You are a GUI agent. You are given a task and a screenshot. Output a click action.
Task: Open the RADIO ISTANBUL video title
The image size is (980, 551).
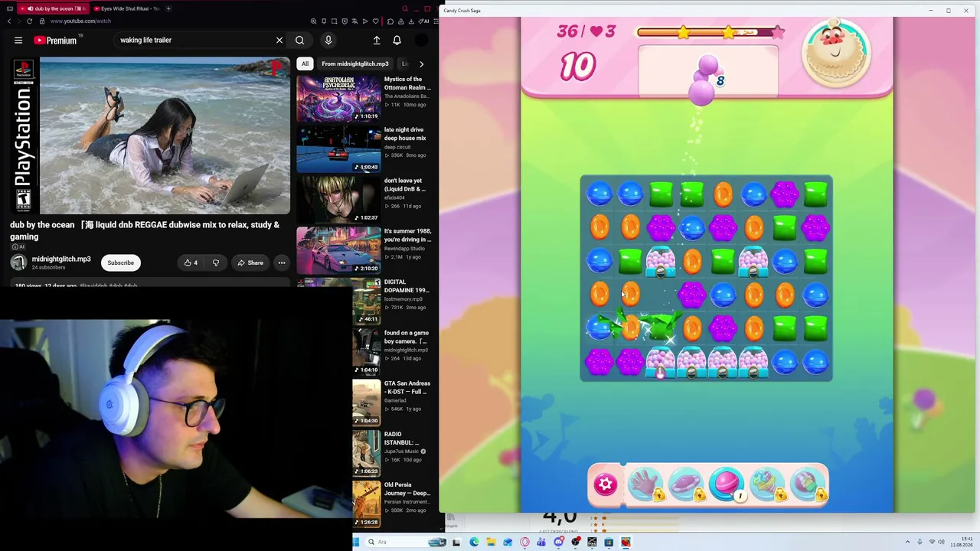[x=402, y=439]
